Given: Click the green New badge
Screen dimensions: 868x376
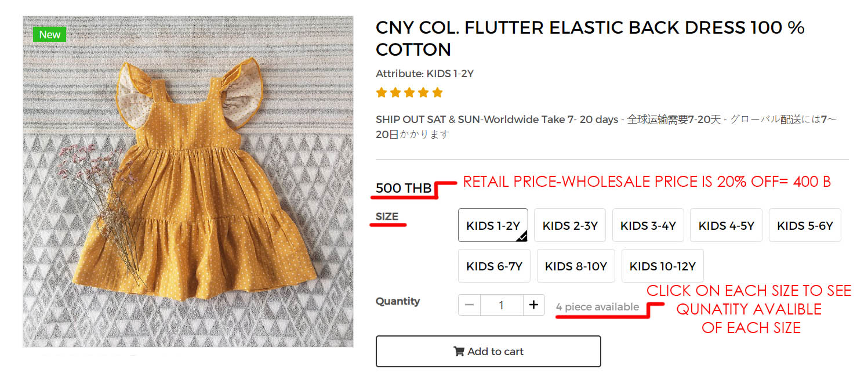Looking at the screenshot, I should click(x=50, y=34).
